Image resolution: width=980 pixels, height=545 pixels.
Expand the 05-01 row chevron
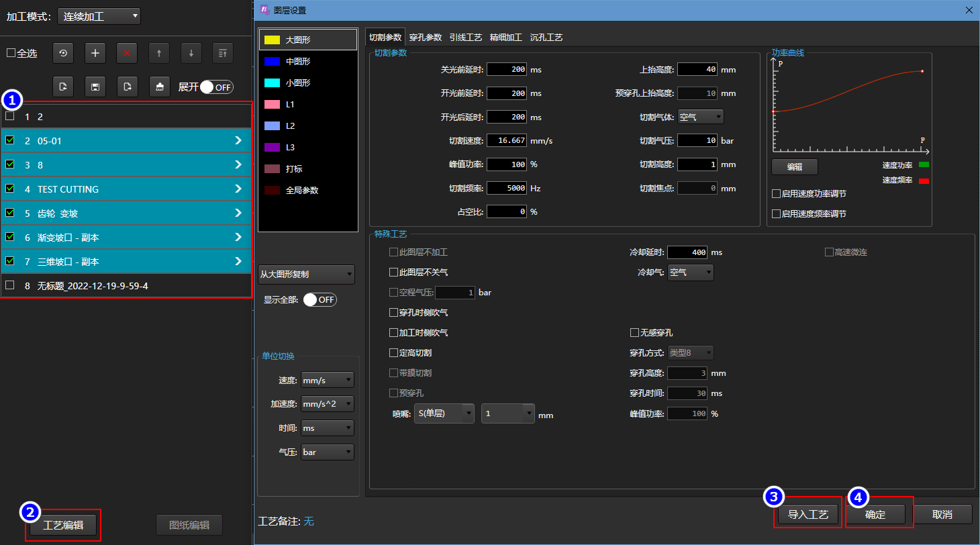(x=238, y=140)
